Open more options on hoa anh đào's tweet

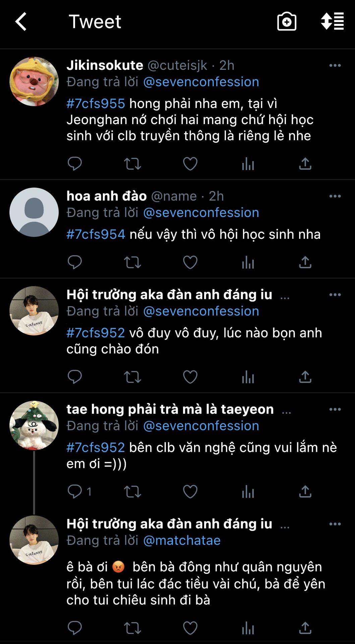click(335, 196)
